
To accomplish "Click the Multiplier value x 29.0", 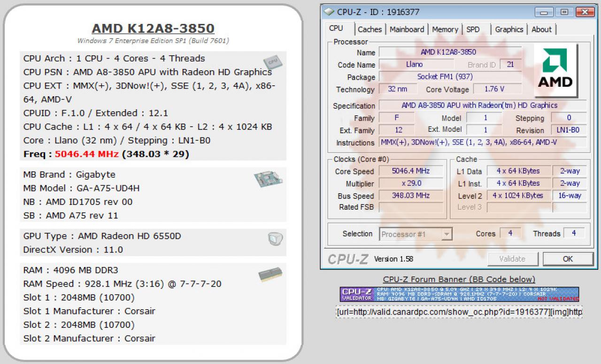I will [x=411, y=183].
